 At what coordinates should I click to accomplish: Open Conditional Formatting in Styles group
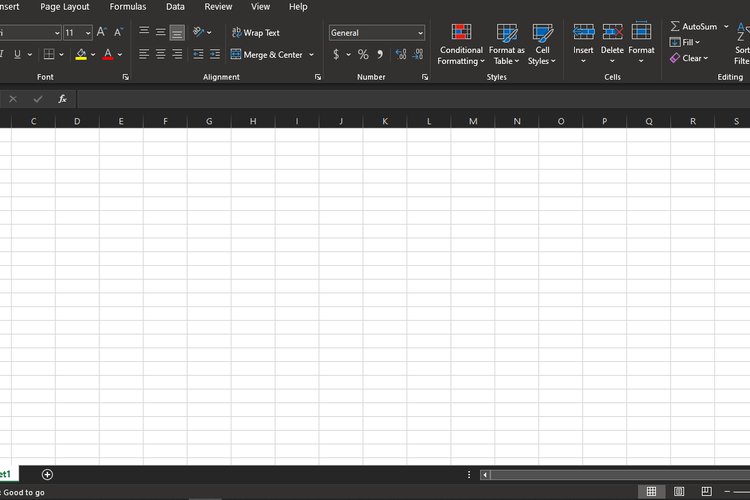461,45
